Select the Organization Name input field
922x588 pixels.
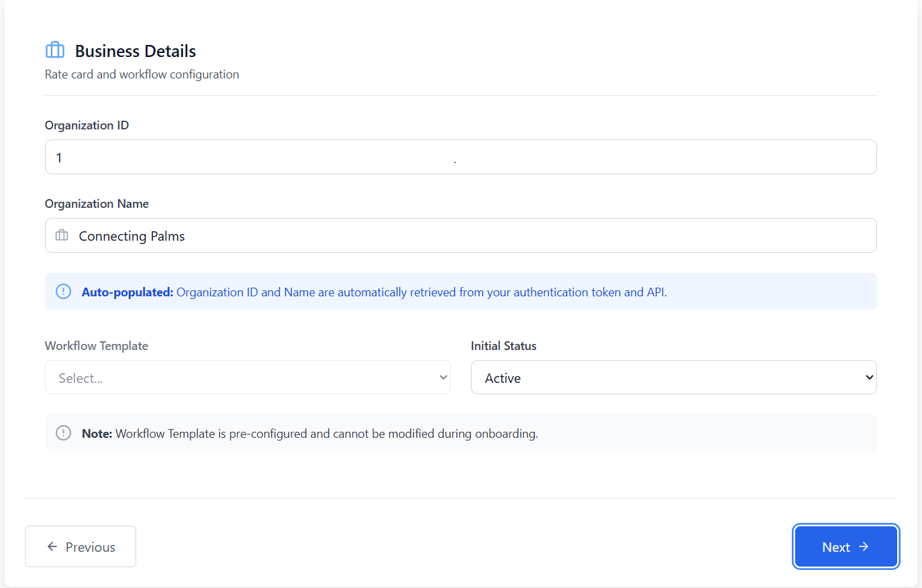pyautogui.click(x=460, y=235)
